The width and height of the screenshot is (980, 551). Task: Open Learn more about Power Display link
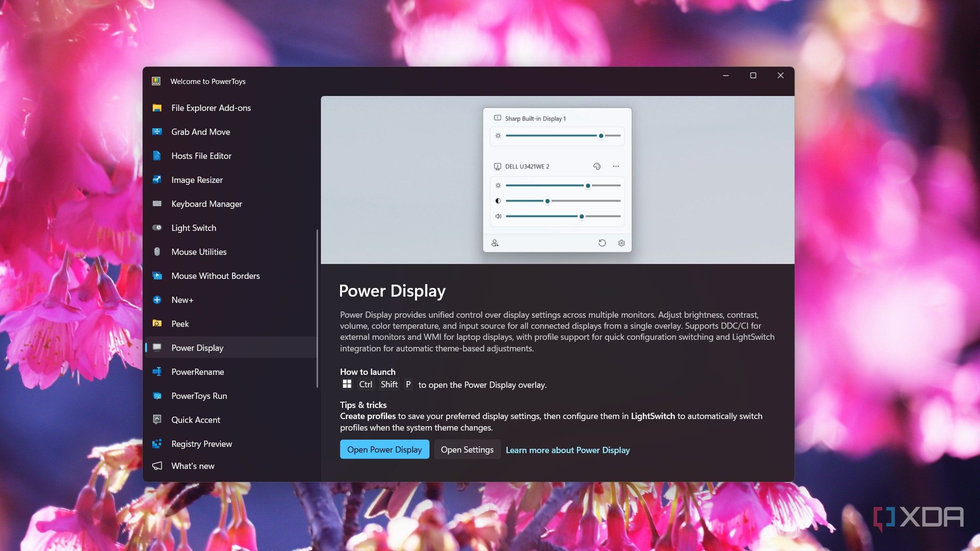(x=567, y=450)
